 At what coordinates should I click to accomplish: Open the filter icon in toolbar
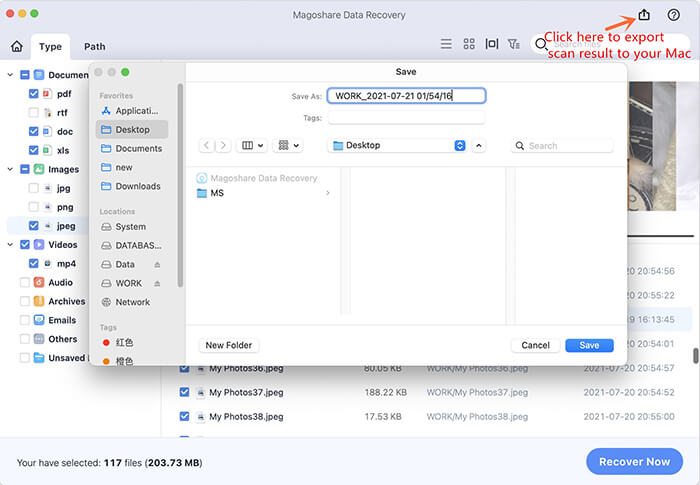point(514,44)
